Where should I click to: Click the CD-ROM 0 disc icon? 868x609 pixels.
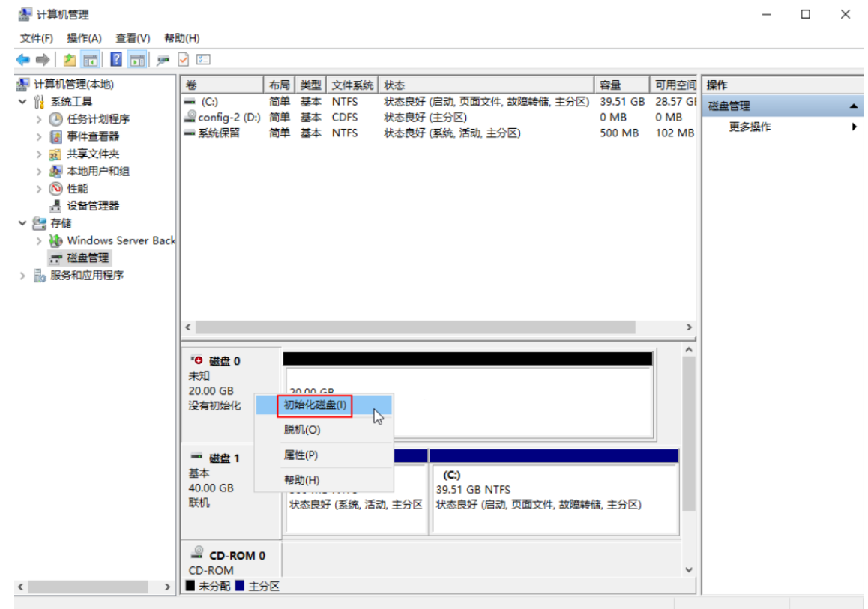pos(196,552)
